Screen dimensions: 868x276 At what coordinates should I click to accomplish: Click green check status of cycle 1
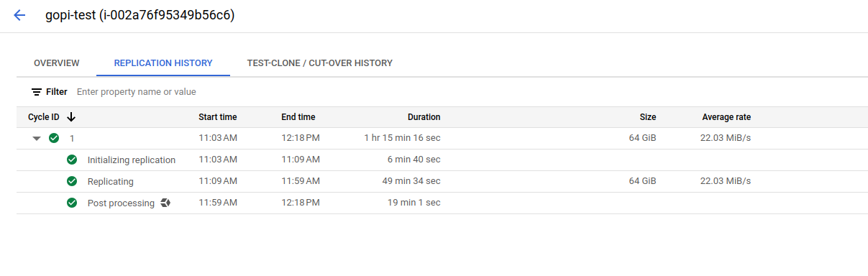[54, 138]
